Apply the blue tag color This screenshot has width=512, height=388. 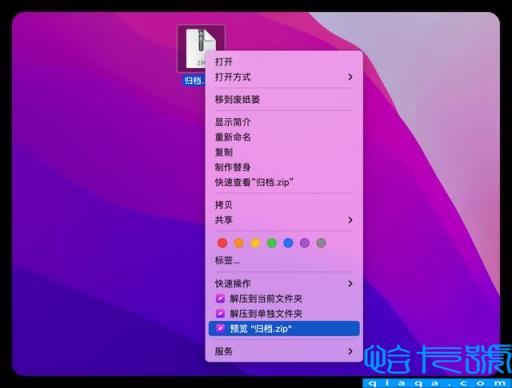tap(288, 243)
